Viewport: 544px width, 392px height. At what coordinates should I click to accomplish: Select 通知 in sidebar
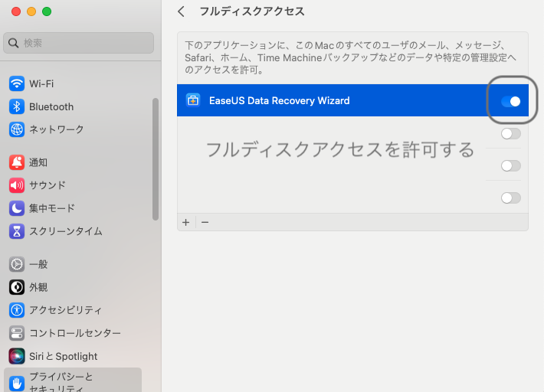[38, 162]
